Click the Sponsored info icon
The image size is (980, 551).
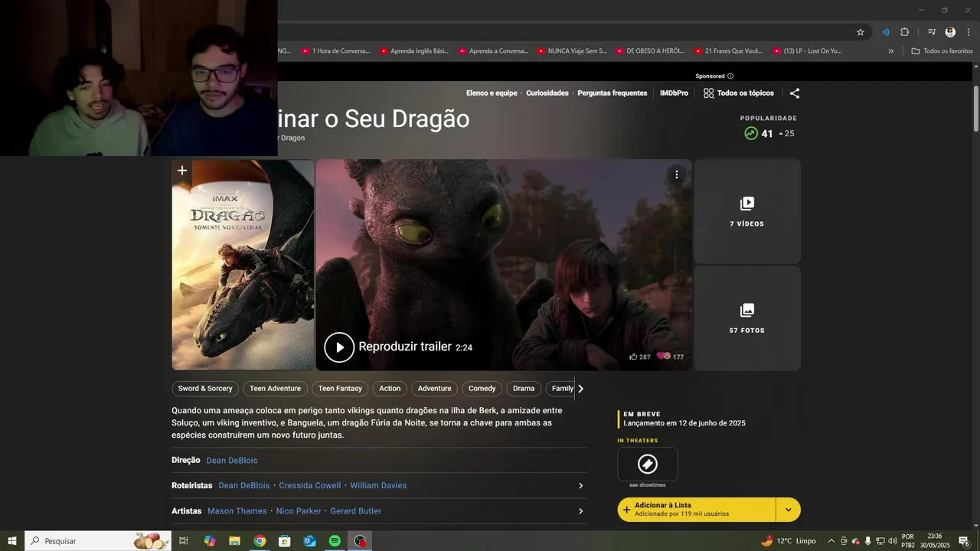[730, 77]
